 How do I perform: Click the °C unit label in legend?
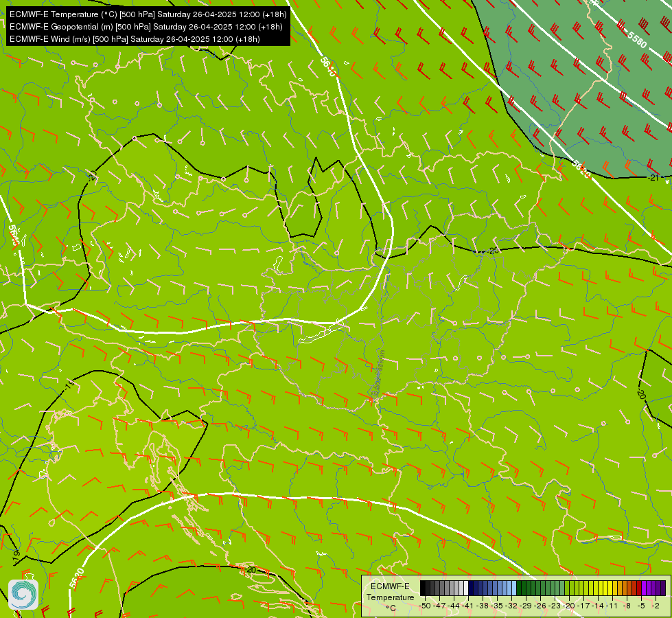click(391, 608)
